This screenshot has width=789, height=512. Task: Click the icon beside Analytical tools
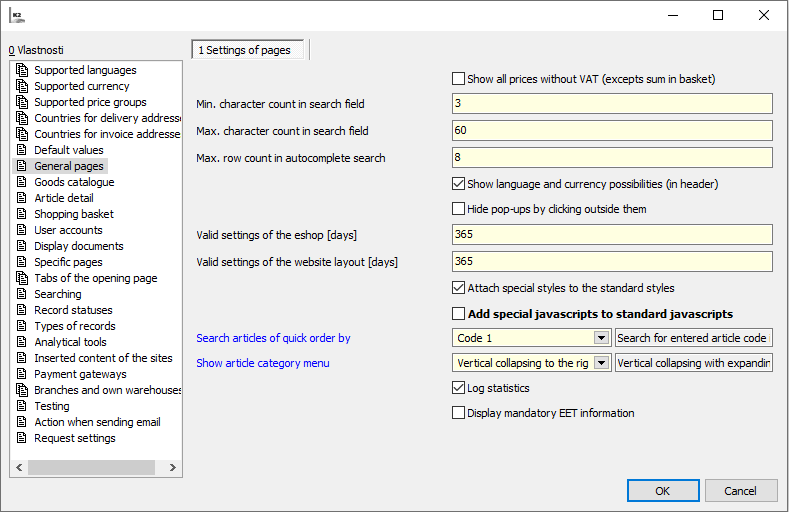[22, 342]
